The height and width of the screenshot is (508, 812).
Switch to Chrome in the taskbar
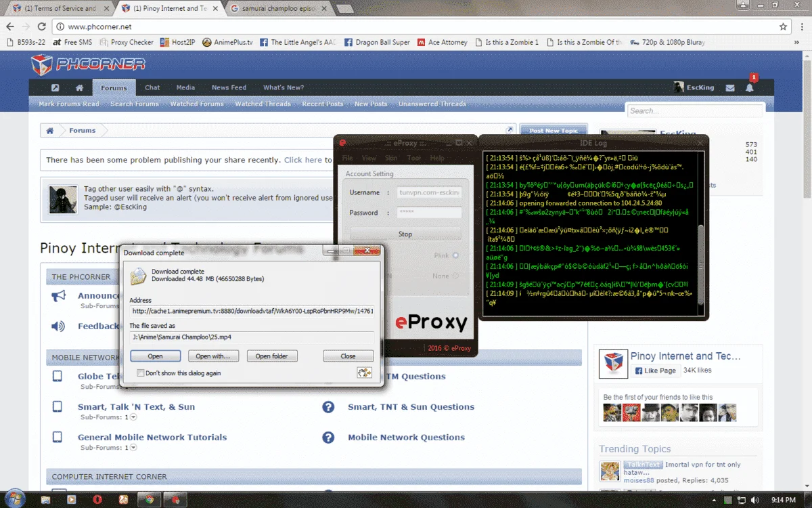(149, 499)
